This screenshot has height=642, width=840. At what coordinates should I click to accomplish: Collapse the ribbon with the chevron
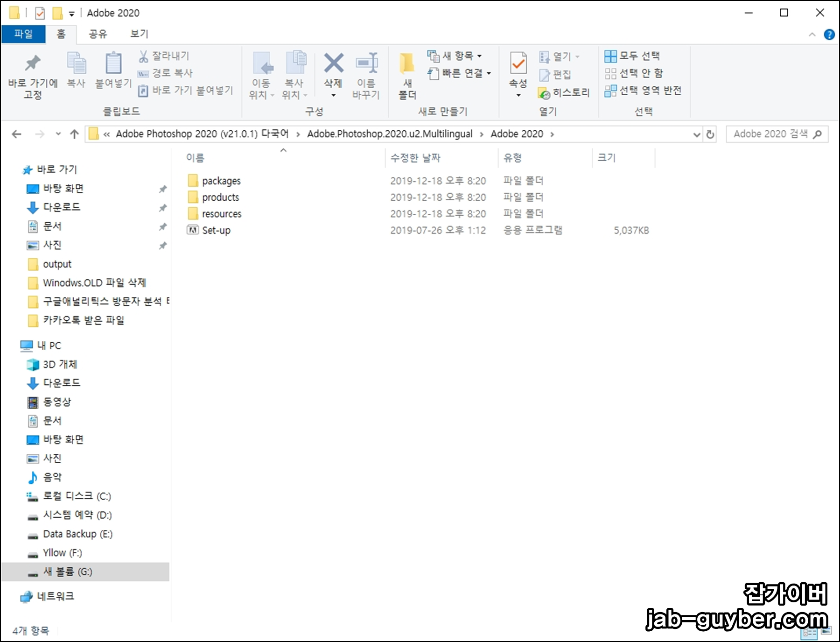point(812,35)
